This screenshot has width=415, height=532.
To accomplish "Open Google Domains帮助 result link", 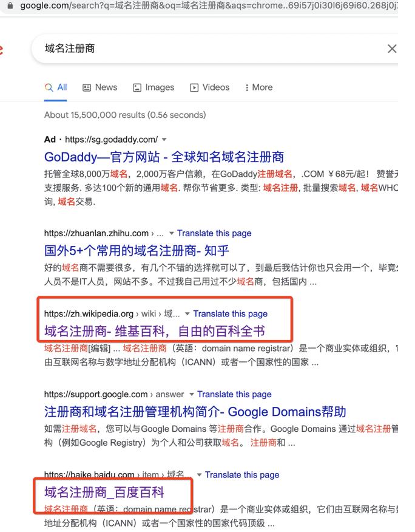I will [x=195, y=412].
